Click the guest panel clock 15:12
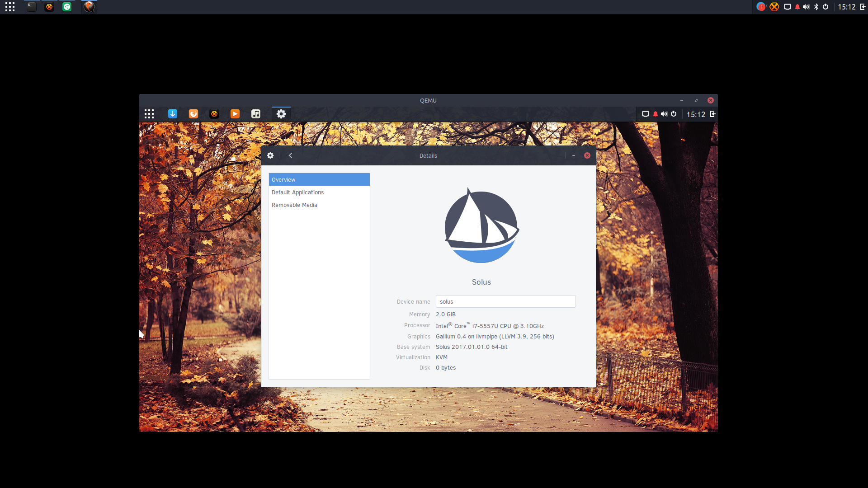This screenshot has height=488, width=868. (696, 114)
